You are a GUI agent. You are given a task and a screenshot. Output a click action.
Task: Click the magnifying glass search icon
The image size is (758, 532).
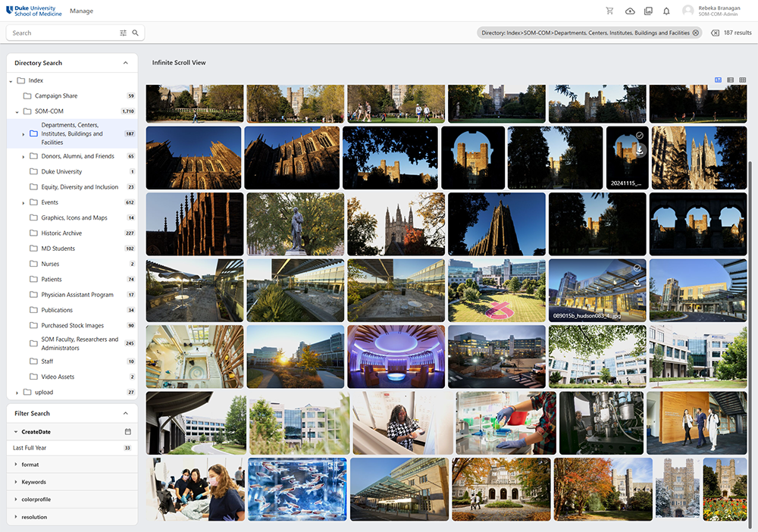[136, 33]
